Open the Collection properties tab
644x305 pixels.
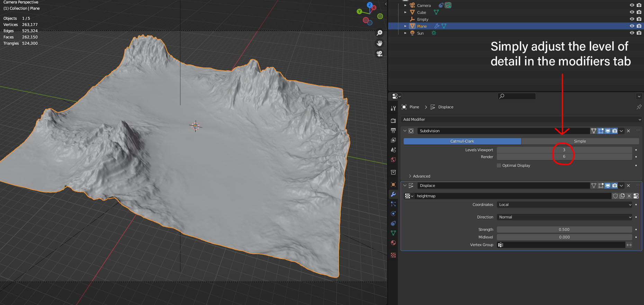(x=393, y=172)
